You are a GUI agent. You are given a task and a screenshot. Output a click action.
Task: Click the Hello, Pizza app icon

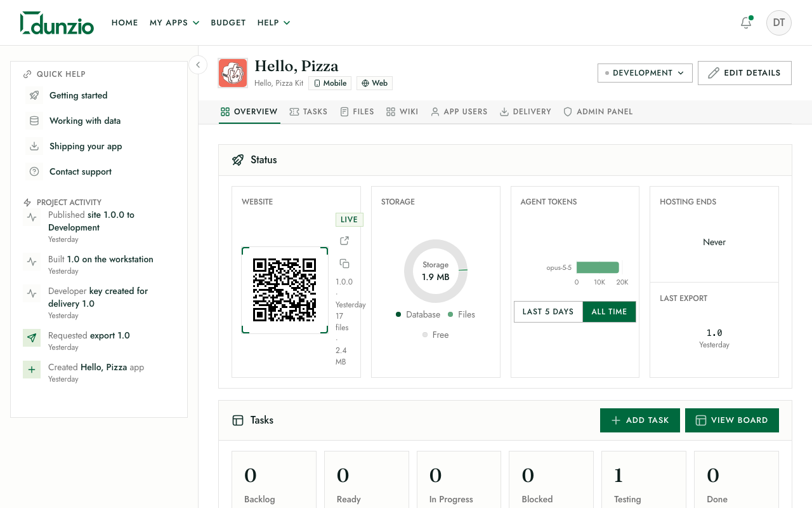[233, 73]
